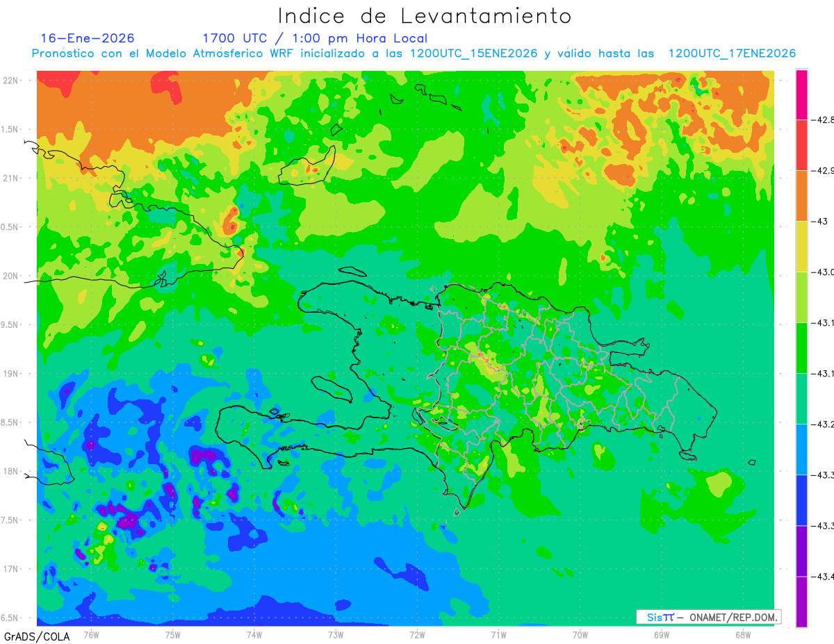
Task: Click the '22N' latitude label
Action: point(11,80)
